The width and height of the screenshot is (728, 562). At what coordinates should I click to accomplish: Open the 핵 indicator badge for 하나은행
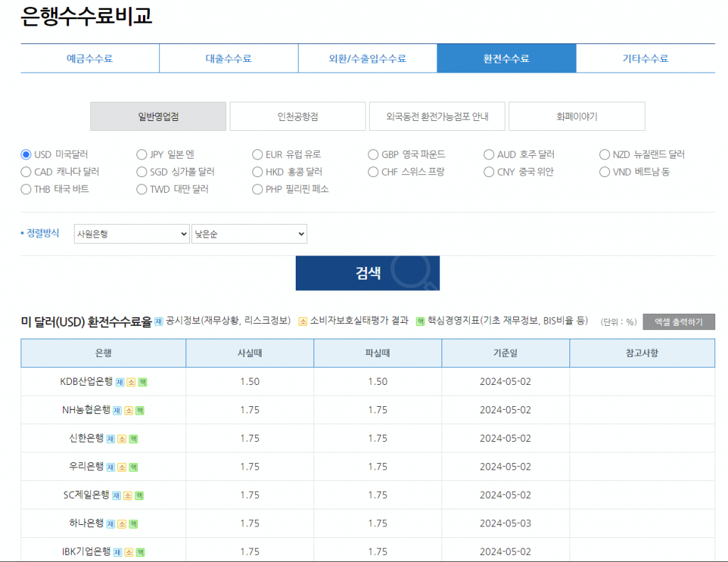coord(133,524)
